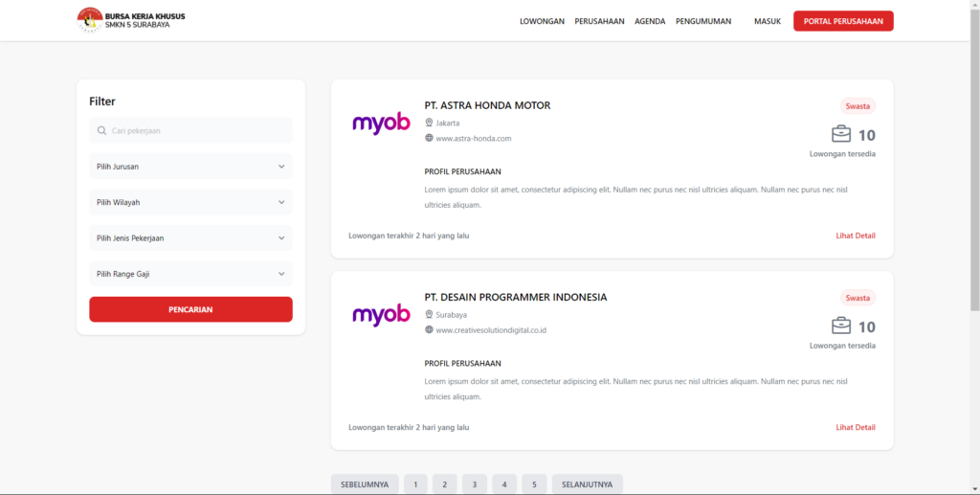
Task: Go to page 4 in pagination
Action: tap(504, 484)
